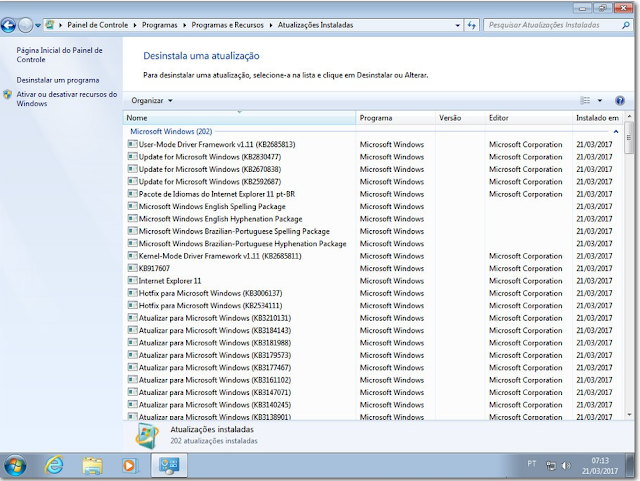Click the change view icon
Viewport: 640px width, 481px height.
585,100
